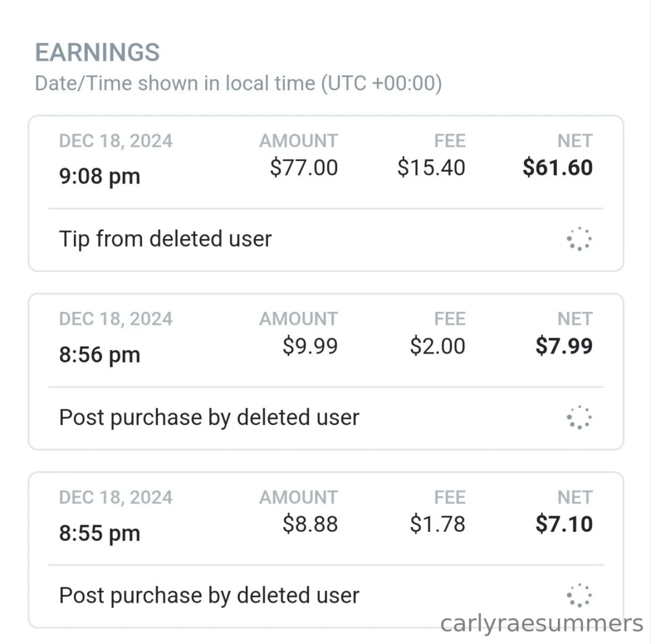
Task: Click the pending status icon on the $77.00 tip
Action: tap(579, 239)
